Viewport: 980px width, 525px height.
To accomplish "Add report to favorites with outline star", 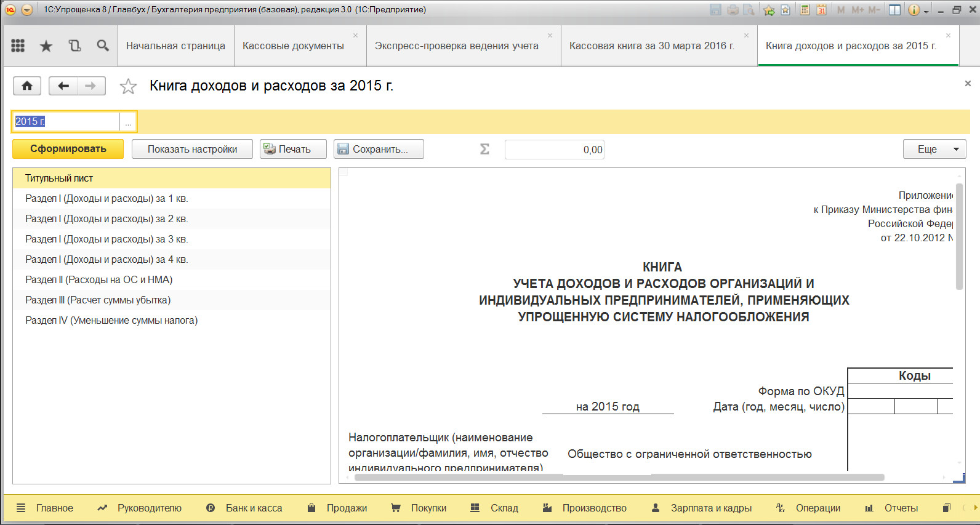I will pyautogui.click(x=128, y=86).
